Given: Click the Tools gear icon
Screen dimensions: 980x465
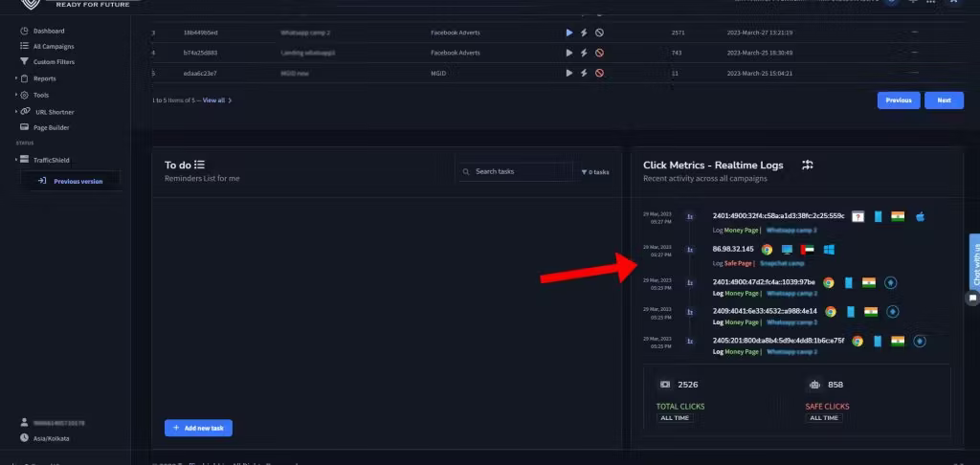Looking at the screenshot, I should click(x=24, y=95).
